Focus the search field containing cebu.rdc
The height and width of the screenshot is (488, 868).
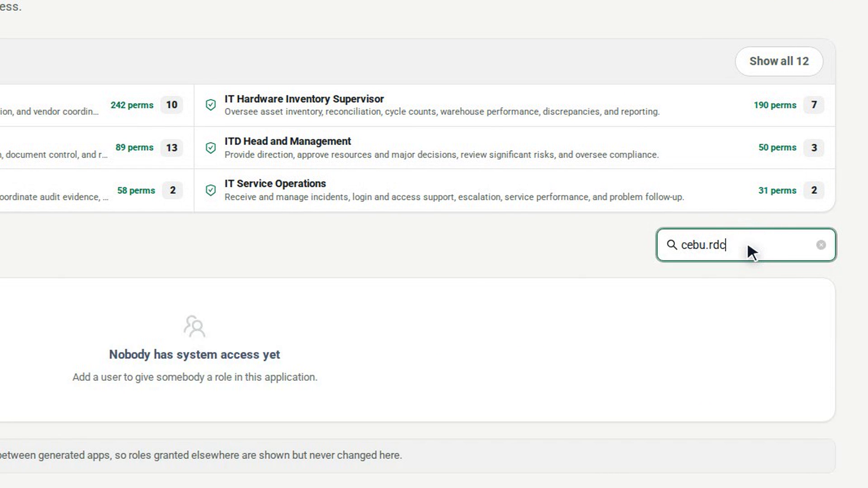[x=746, y=245]
